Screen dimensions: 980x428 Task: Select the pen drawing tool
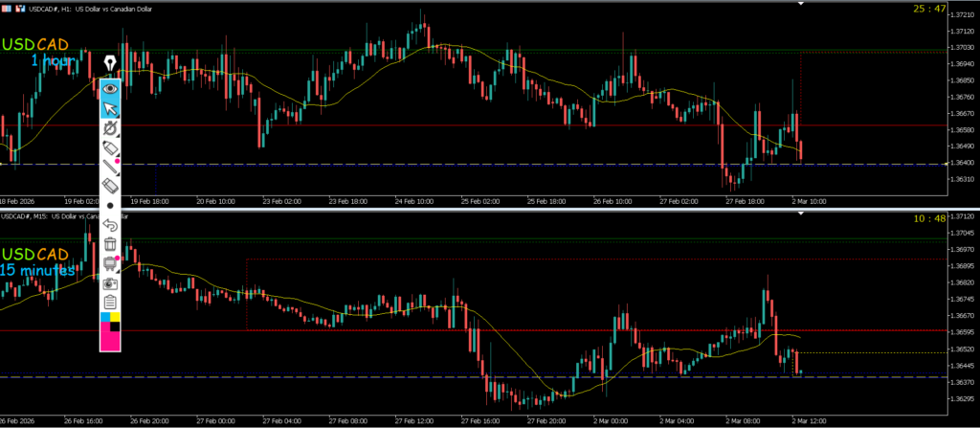(x=110, y=128)
